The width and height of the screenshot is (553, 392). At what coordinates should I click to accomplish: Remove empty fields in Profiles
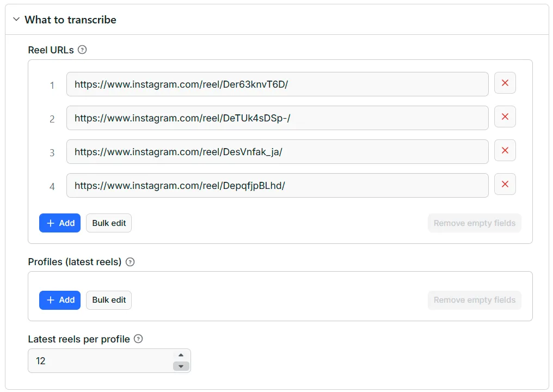[475, 300]
